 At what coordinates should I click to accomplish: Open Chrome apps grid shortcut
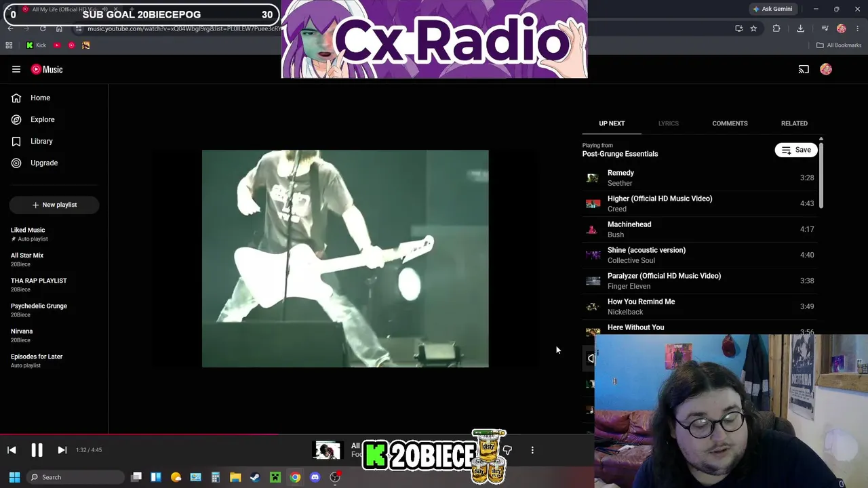[x=9, y=45]
